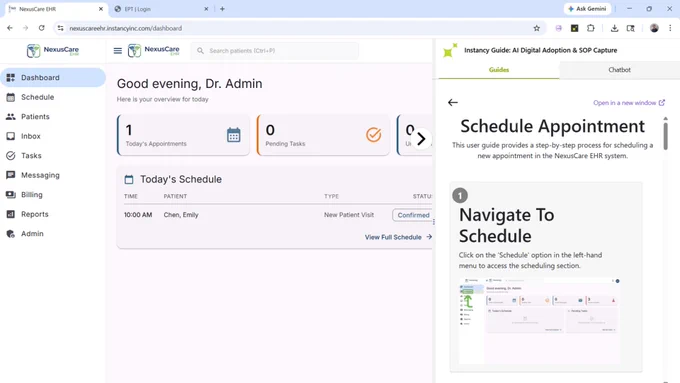This screenshot has height=383, width=680.
Task: Click patient name Chen, Emily
Action: (x=181, y=215)
